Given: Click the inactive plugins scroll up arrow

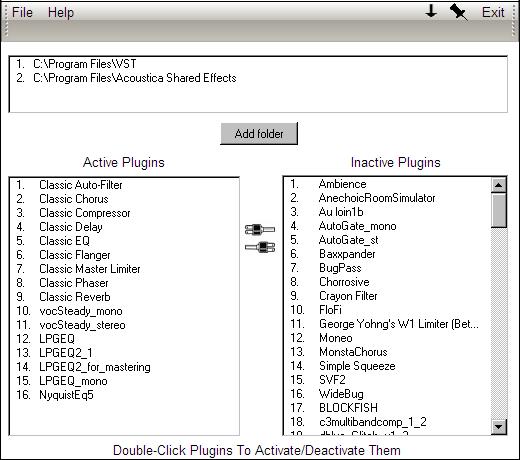Looking at the screenshot, I should click(x=499, y=185).
